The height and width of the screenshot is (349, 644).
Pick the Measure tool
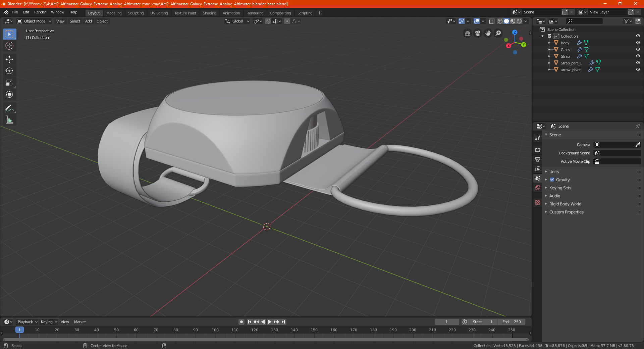[9, 120]
